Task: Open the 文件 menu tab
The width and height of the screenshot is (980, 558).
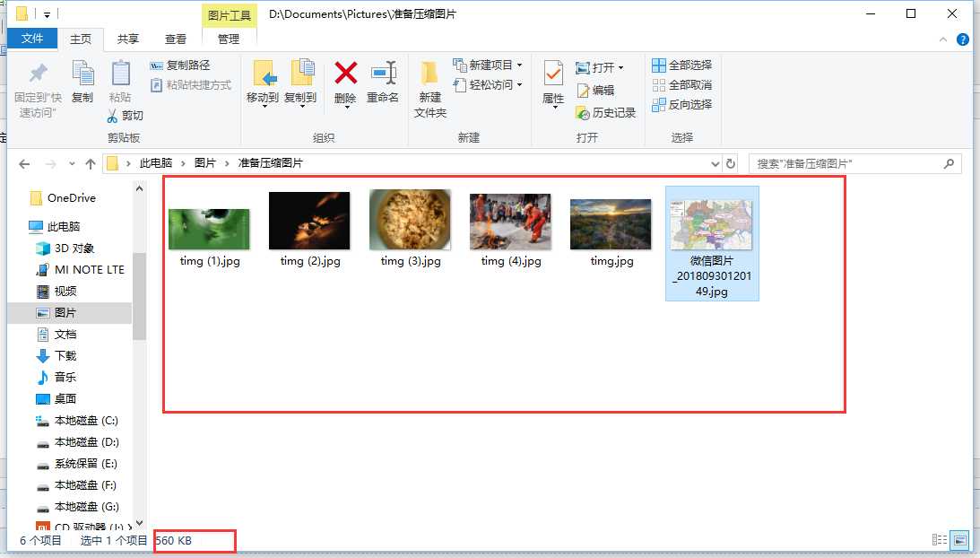Action: coord(32,39)
